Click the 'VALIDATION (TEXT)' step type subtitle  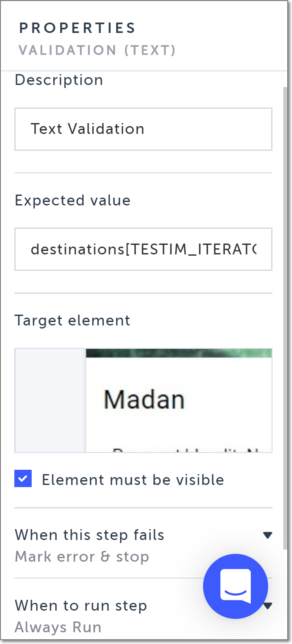click(97, 50)
